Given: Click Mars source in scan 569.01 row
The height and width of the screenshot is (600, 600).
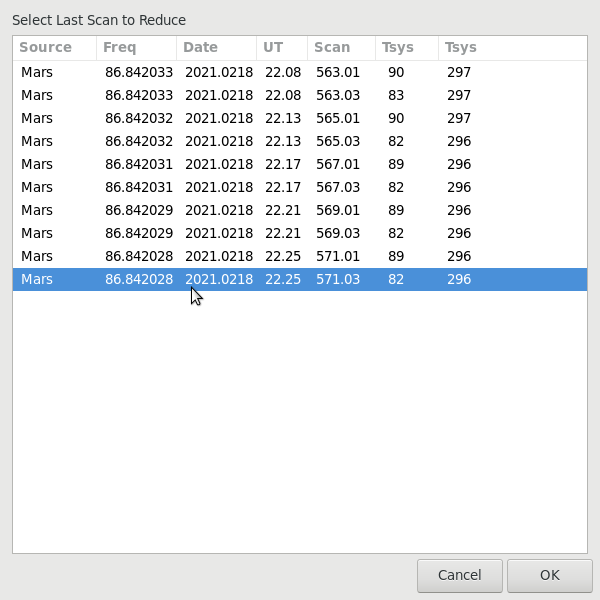Looking at the screenshot, I should pos(37,210).
